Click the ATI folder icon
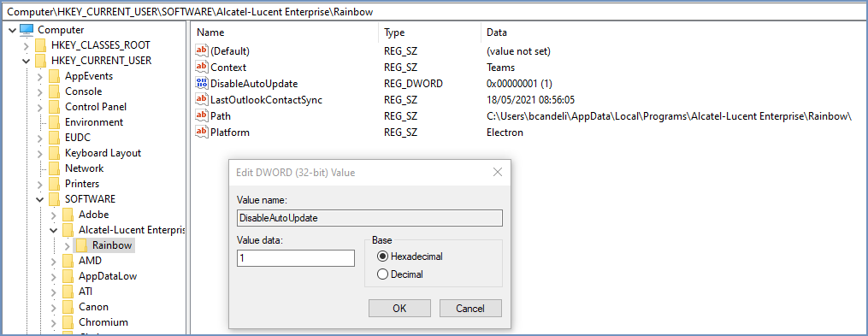This screenshot has height=336, width=868. 68,292
